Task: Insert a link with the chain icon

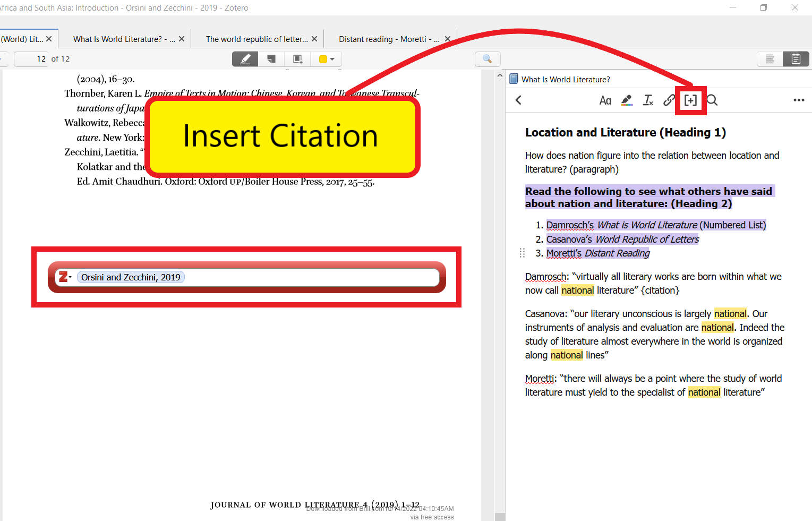Action: point(669,100)
